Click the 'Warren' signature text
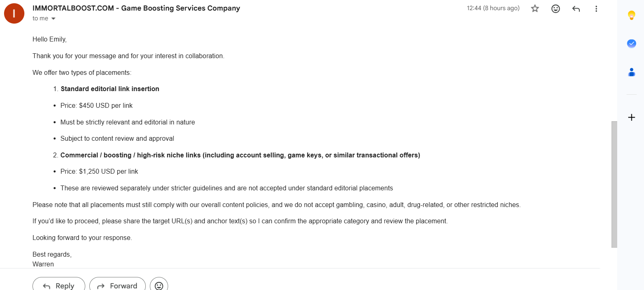644x290 pixels. pyautogui.click(x=43, y=264)
